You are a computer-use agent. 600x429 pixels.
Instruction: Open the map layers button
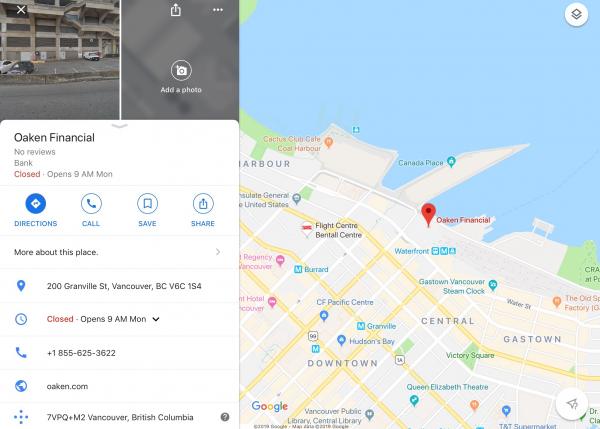coord(576,15)
